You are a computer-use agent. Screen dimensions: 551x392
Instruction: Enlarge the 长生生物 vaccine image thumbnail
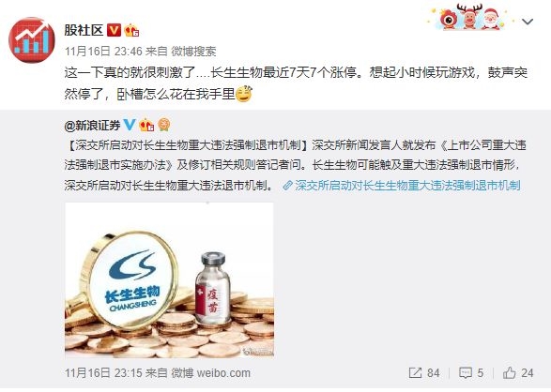(169, 279)
